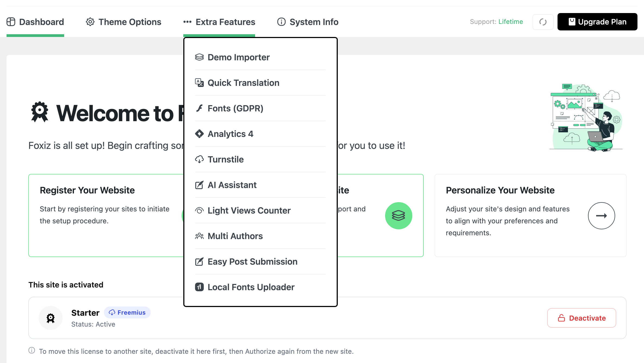Click the green layers circle button
The image size is (644, 363).
pyautogui.click(x=399, y=216)
